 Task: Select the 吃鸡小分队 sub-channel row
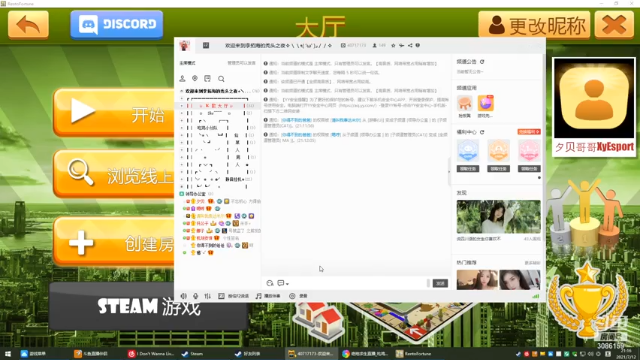click(x=219, y=128)
